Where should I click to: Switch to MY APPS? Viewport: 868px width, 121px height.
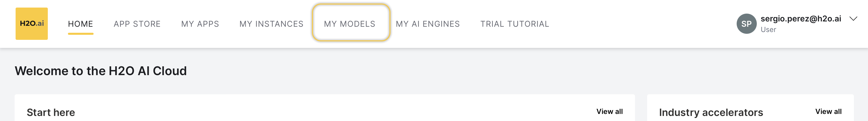click(x=200, y=24)
